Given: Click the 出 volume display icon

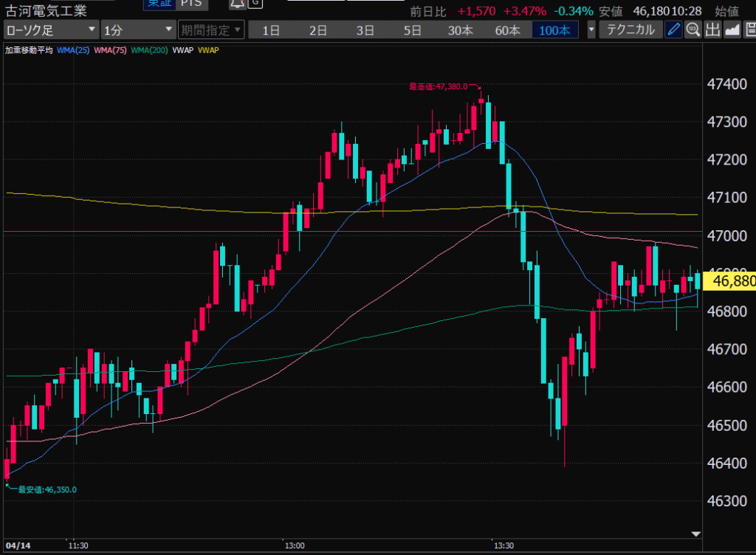Looking at the screenshot, I should point(712,30).
